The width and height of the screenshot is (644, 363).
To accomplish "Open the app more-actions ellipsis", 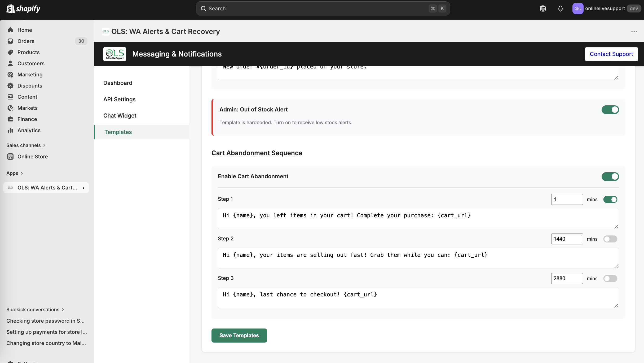I will tap(634, 32).
